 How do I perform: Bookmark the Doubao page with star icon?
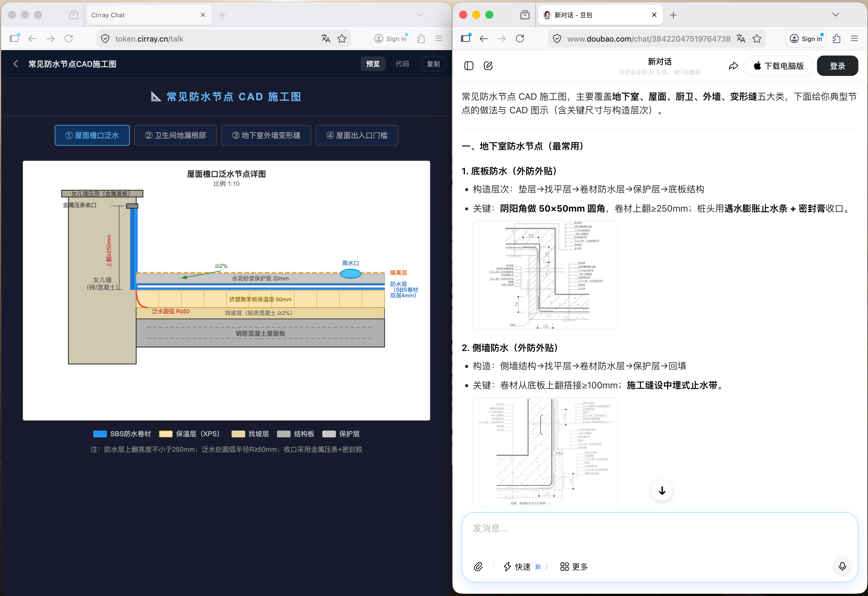[x=757, y=39]
